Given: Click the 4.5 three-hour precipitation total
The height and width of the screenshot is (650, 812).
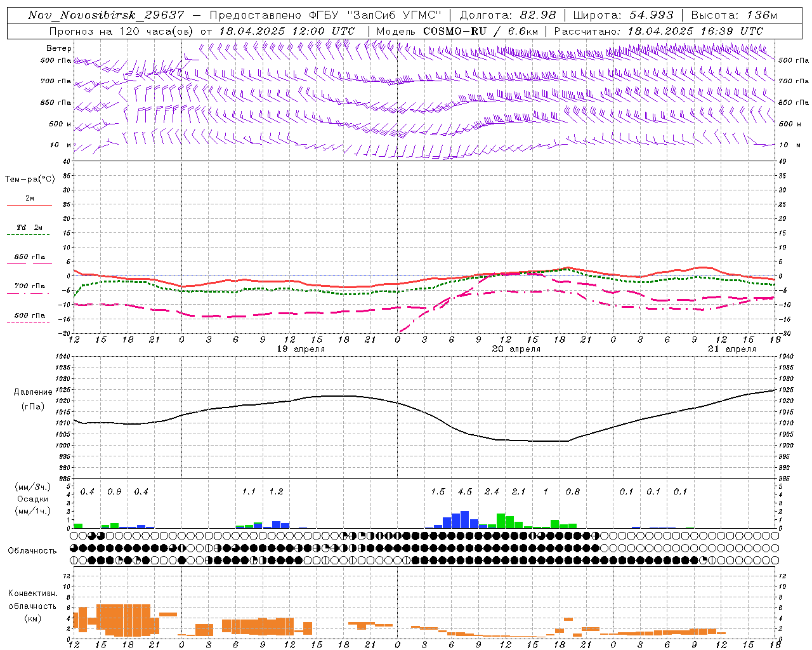Looking at the screenshot, I should tap(465, 492).
